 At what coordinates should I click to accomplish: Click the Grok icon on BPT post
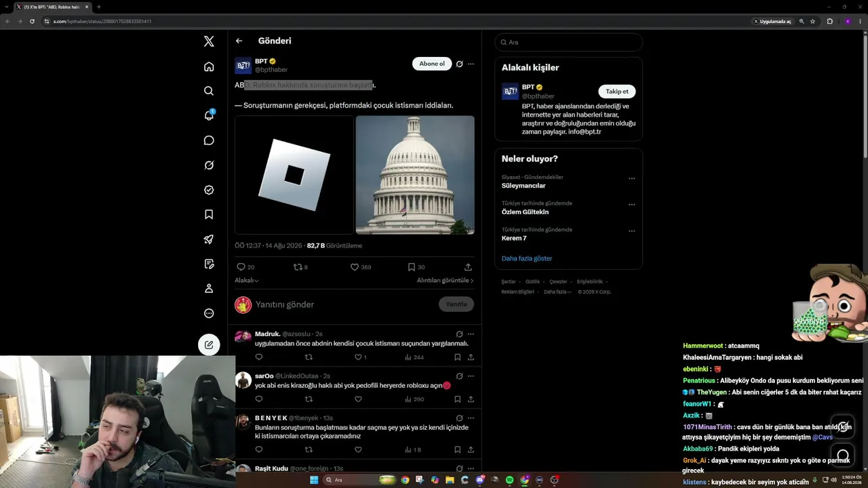pyautogui.click(x=459, y=64)
